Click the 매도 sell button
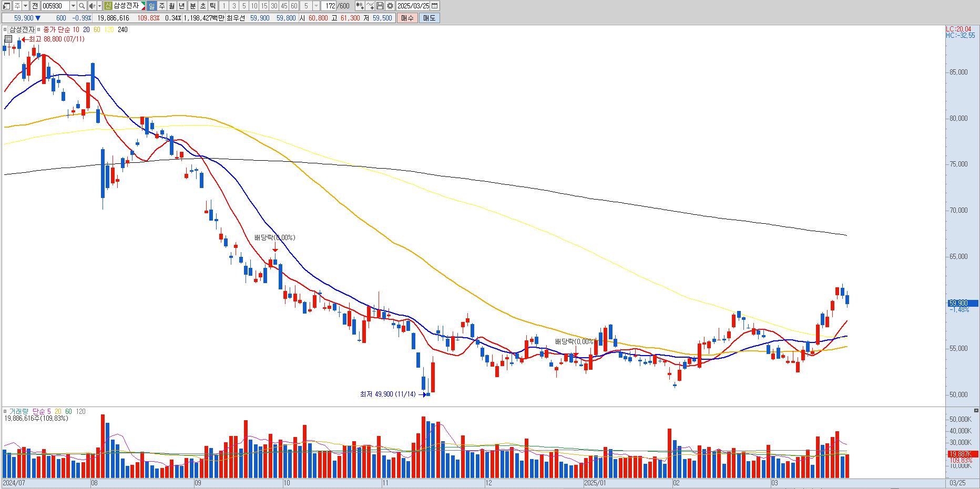The height and width of the screenshot is (489, 980). (x=429, y=18)
